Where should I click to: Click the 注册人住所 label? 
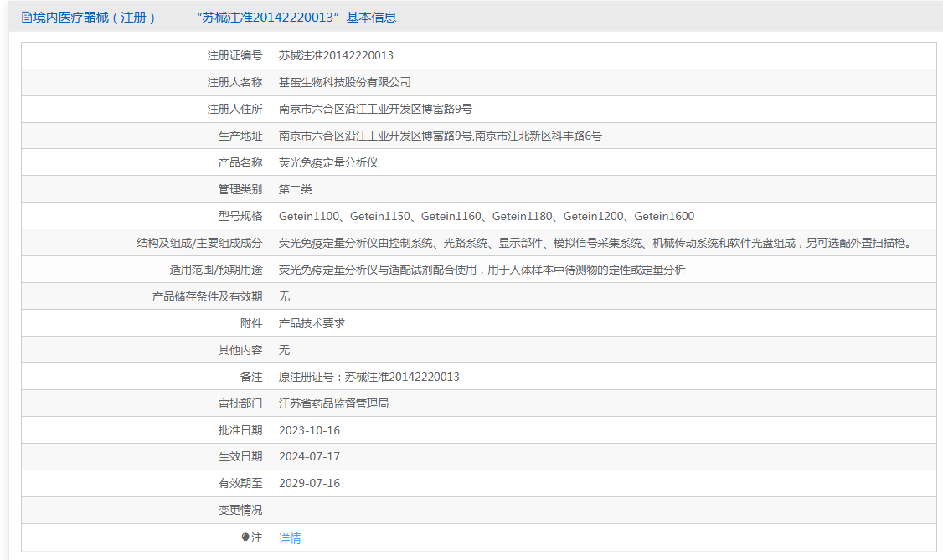click(234, 109)
